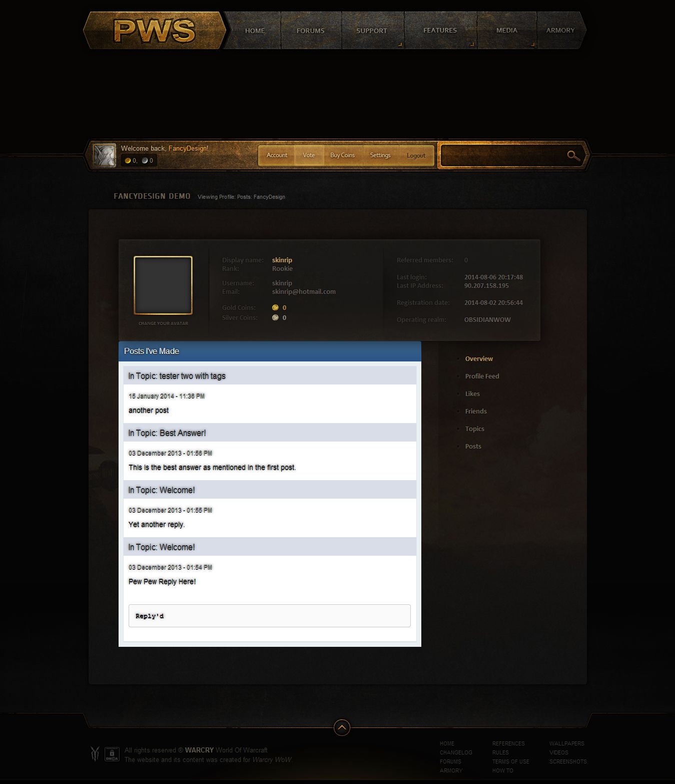Open the 'In Topic: Best Answer!' post
The height and width of the screenshot is (784, 675).
(167, 433)
